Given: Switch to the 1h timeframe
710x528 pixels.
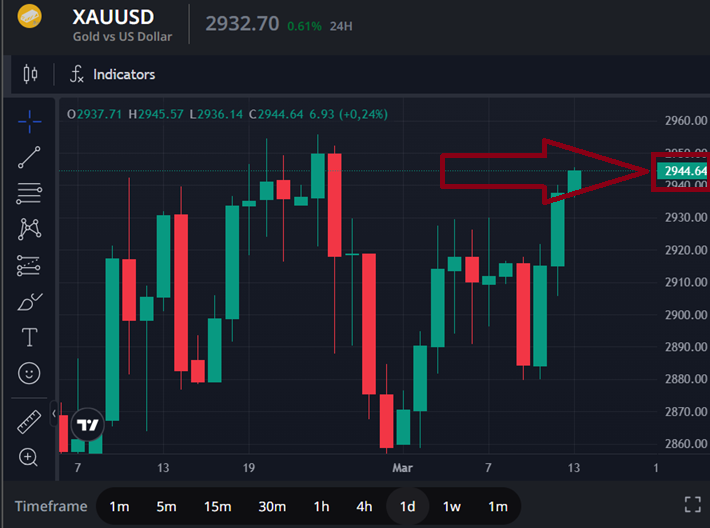Looking at the screenshot, I should click(321, 506).
